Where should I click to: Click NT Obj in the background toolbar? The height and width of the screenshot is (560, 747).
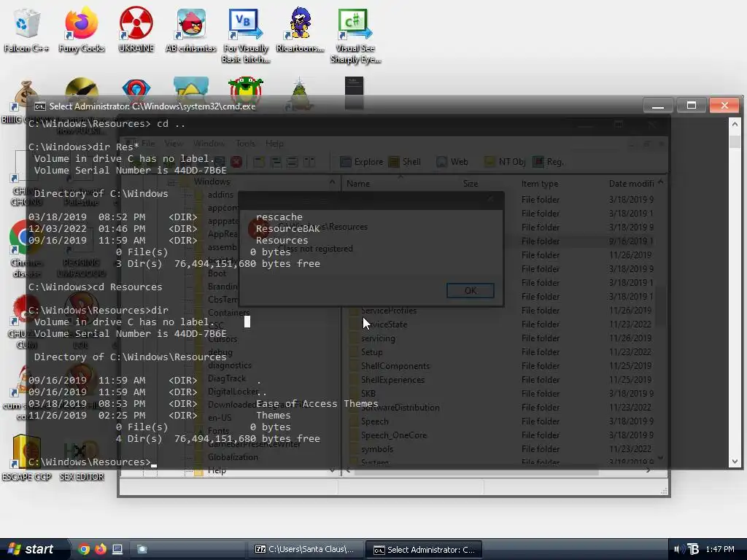pos(505,162)
